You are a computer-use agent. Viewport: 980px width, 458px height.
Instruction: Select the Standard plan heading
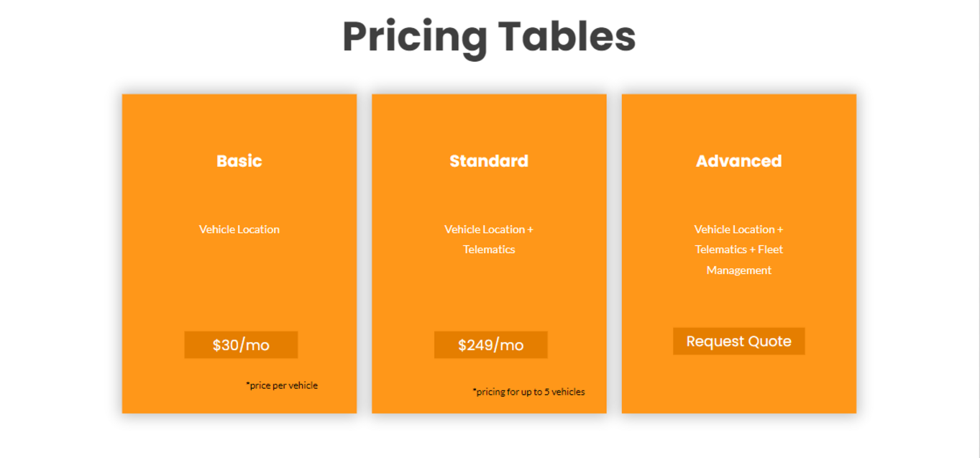tap(489, 161)
